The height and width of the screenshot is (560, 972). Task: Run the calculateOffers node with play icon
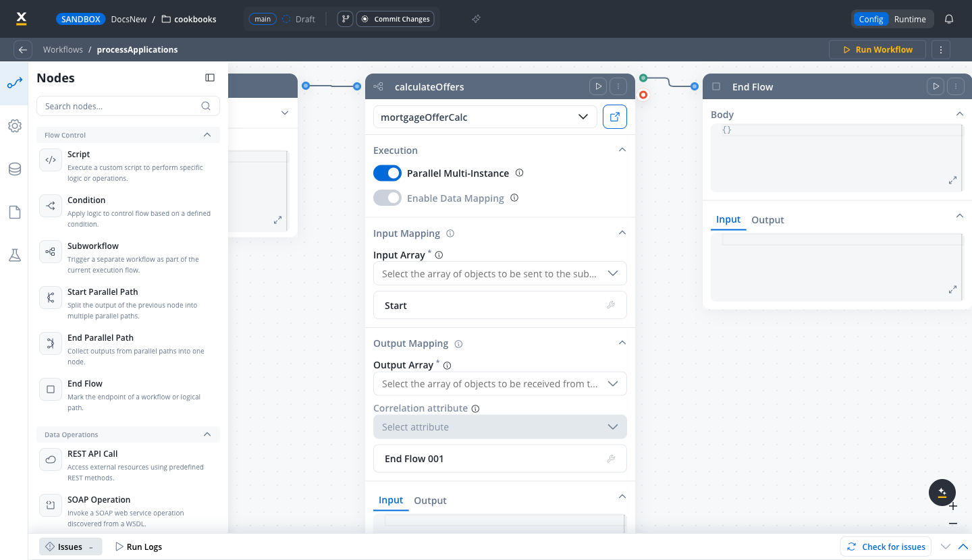[597, 86]
